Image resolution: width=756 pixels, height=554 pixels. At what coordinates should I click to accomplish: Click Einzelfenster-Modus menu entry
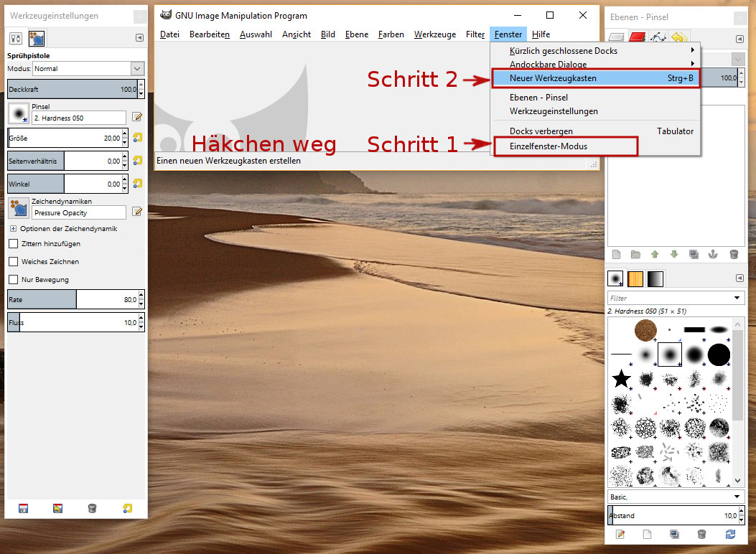(549, 146)
